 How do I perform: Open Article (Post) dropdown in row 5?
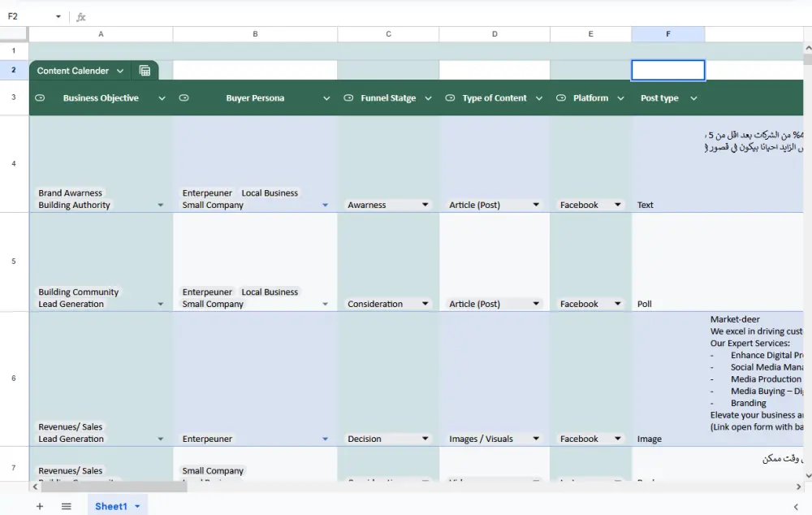point(536,304)
